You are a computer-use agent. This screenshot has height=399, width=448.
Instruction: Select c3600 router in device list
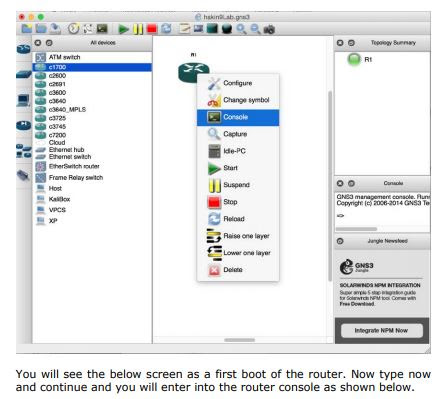(x=92, y=93)
